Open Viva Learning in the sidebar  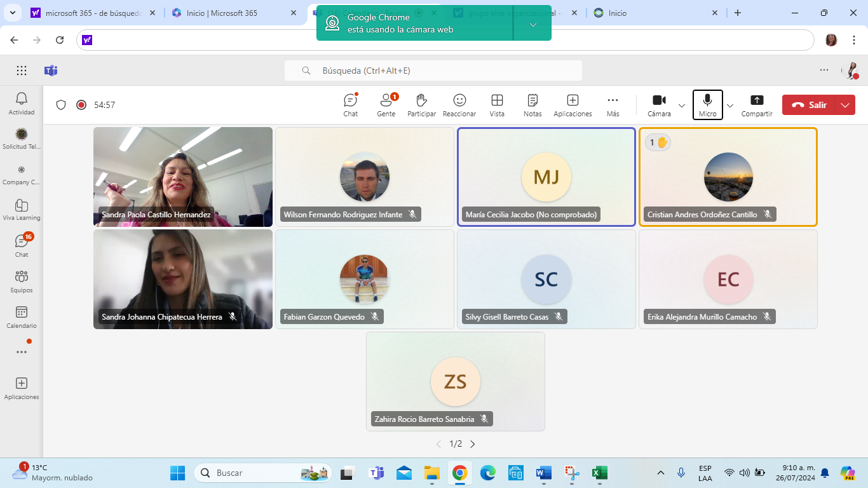click(22, 210)
